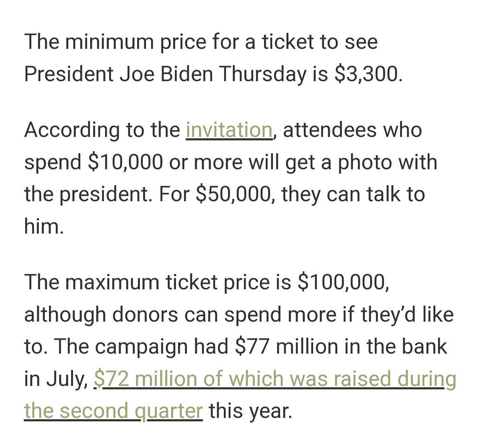490x448 pixels.
Task: Click the words "According to the"
Action: (x=102, y=130)
